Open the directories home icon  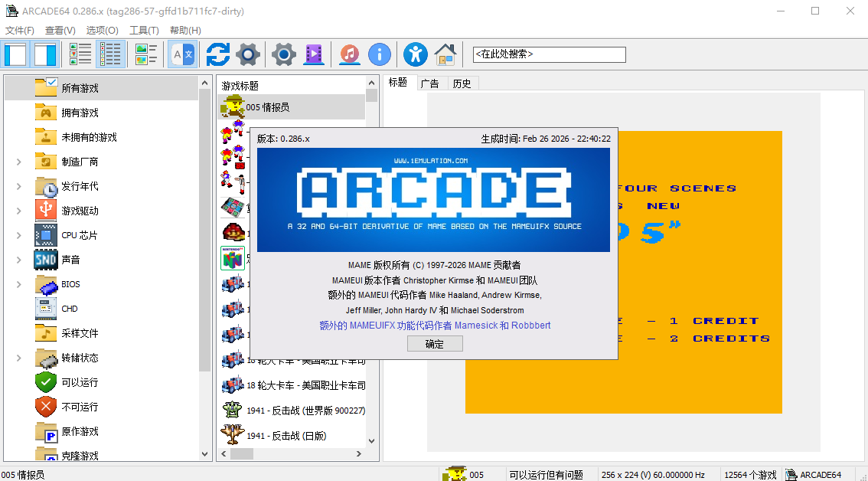pos(445,54)
